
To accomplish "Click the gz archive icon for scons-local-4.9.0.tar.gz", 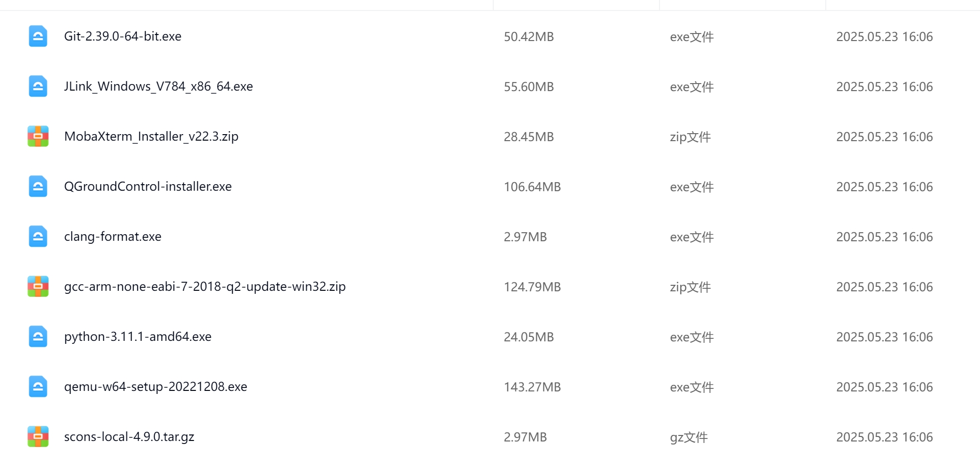I will pyautogui.click(x=38, y=436).
